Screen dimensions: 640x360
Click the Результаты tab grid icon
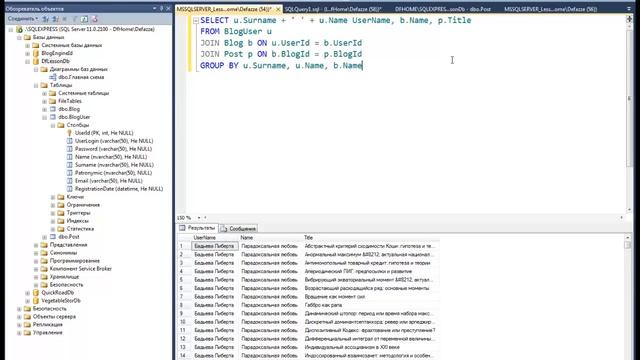click(182, 228)
